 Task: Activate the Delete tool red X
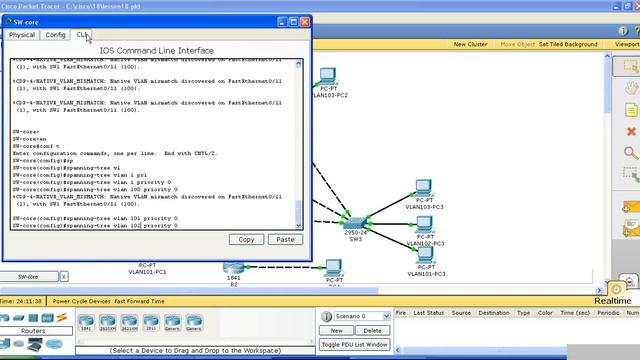[631, 131]
